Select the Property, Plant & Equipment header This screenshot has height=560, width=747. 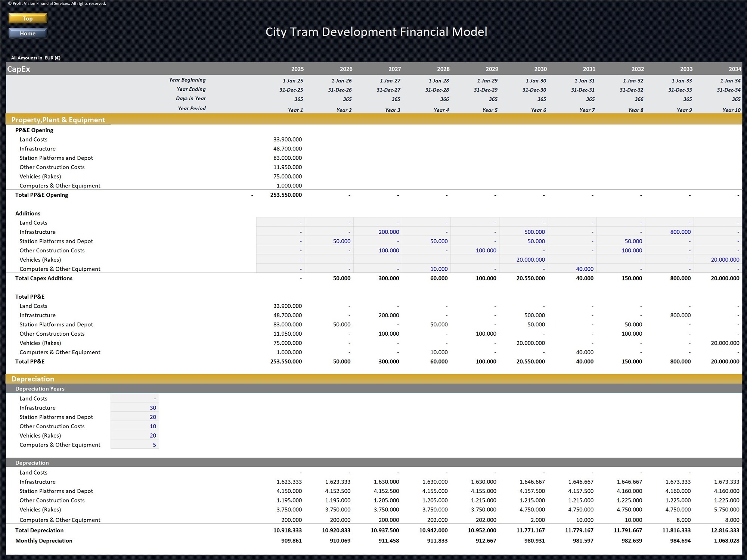tap(58, 120)
